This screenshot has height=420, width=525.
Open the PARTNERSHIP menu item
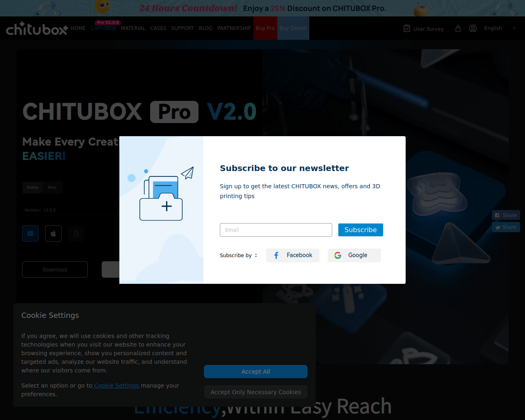pyautogui.click(x=234, y=28)
